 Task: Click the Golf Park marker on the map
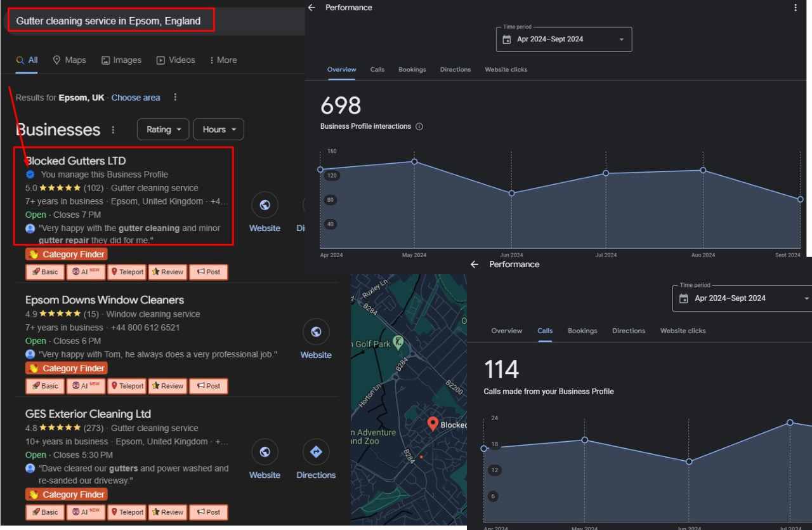pyautogui.click(x=398, y=343)
